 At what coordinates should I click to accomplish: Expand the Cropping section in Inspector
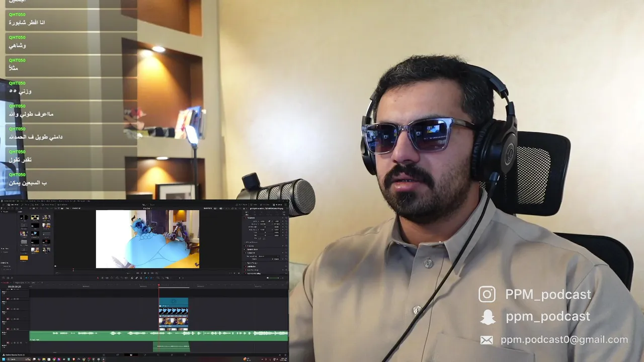pos(251,246)
